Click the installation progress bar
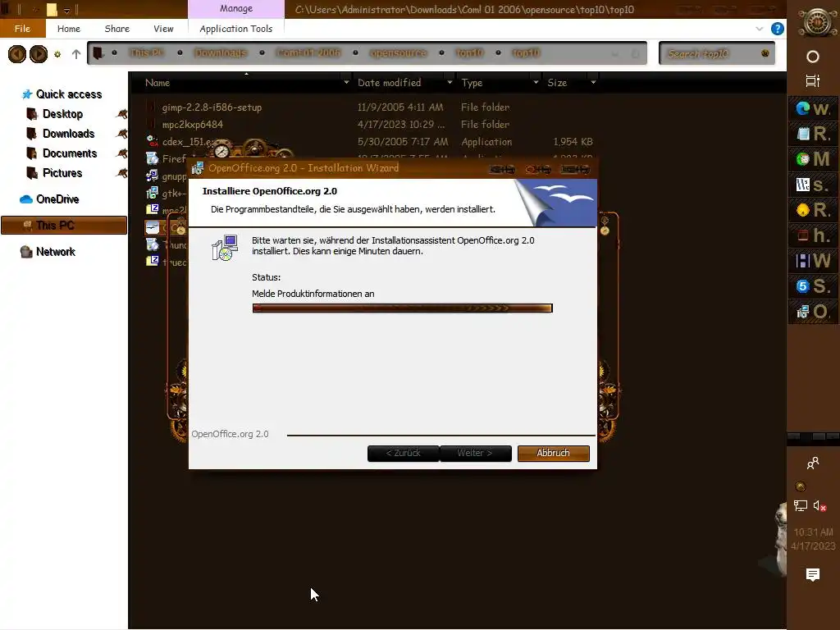This screenshot has height=630, width=840. [x=402, y=308]
